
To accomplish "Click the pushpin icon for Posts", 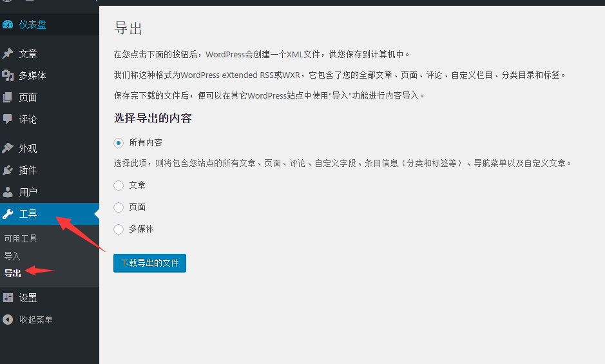I will click(8, 53).
